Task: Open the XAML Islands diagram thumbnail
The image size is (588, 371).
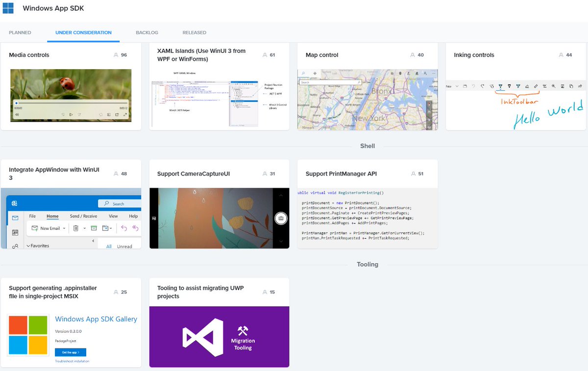Action: coord(219,99)
